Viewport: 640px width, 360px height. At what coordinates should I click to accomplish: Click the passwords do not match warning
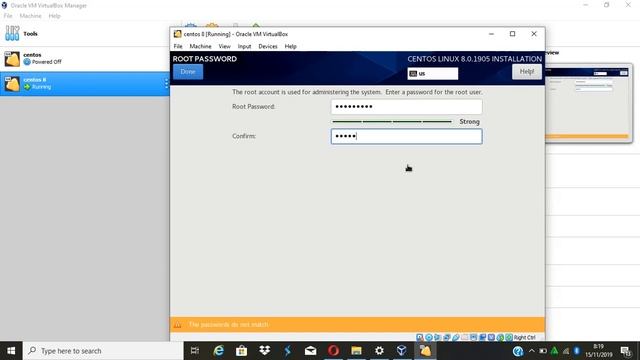(x=229, y=325)
